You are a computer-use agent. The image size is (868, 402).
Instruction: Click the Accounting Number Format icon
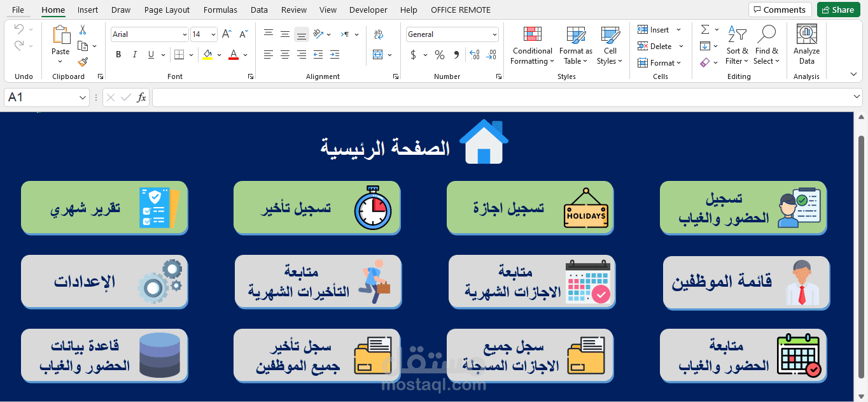tap(412, 55)
